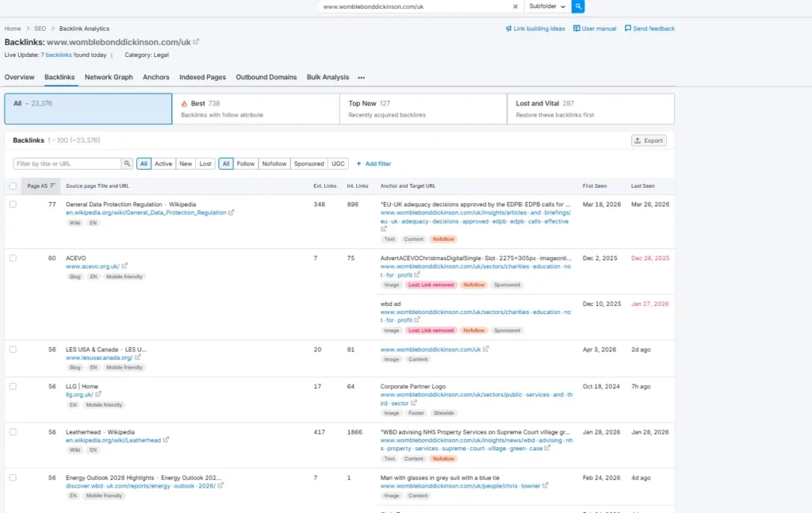Select the Best backlinks card
Image resolution: width=812 pixels, height=513 pixels.
pyautogui.click(x=256, y=109)
